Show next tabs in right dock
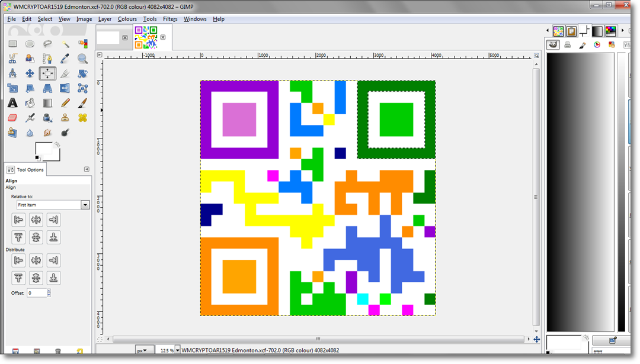This screenshot has width=640, height=364. pyautogui.click(x=622, y=30)
